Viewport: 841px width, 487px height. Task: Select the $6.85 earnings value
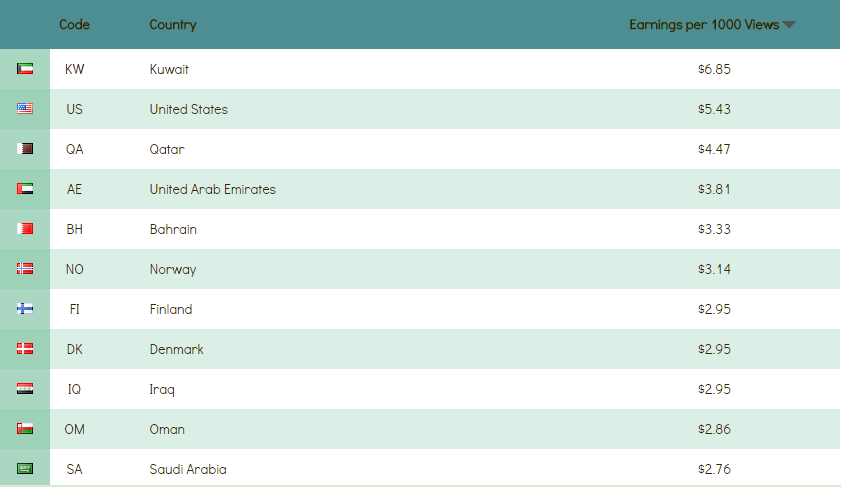(x=714, y=69)
